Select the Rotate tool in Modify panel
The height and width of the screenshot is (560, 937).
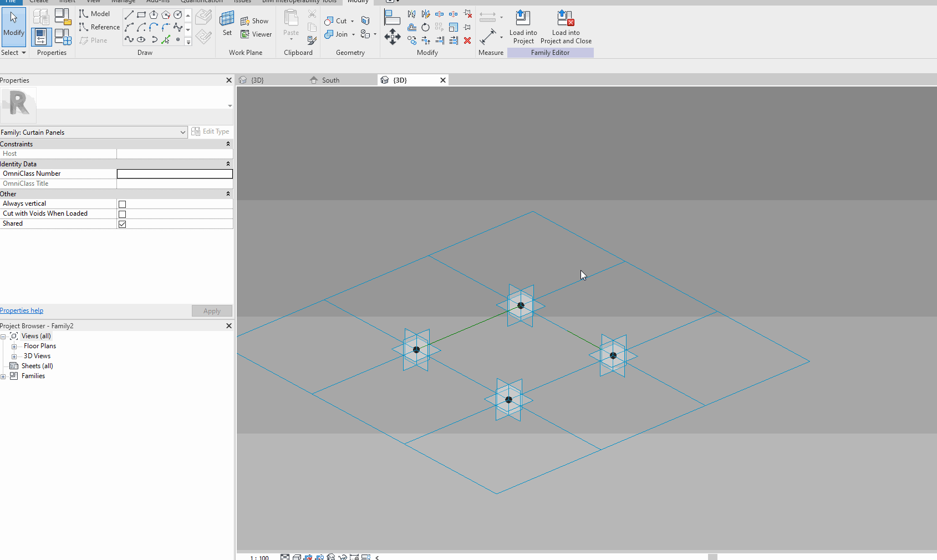click(x=425, y=27)
